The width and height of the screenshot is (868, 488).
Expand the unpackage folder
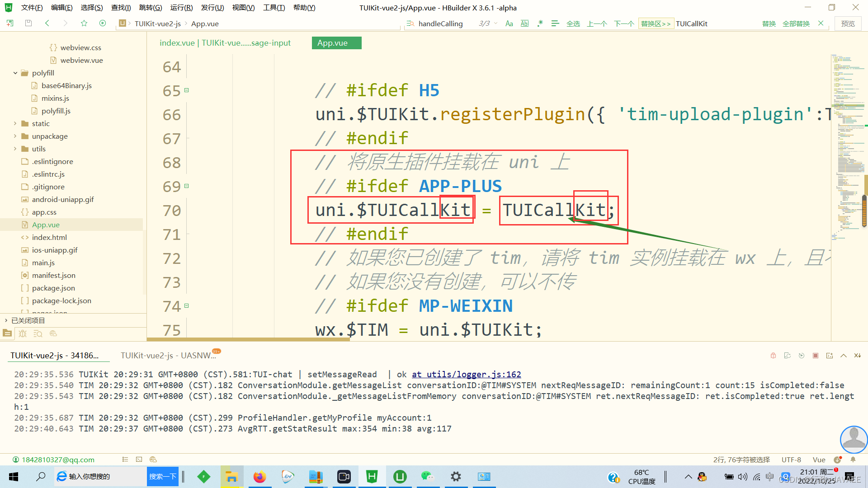tap(15, 136)
